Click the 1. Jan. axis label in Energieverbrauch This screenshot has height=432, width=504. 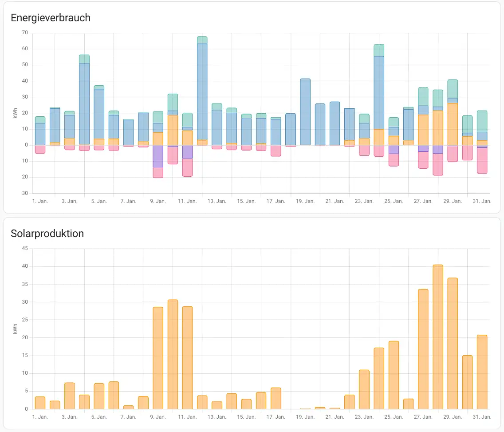pyautogui.click(x=40, y=201)
